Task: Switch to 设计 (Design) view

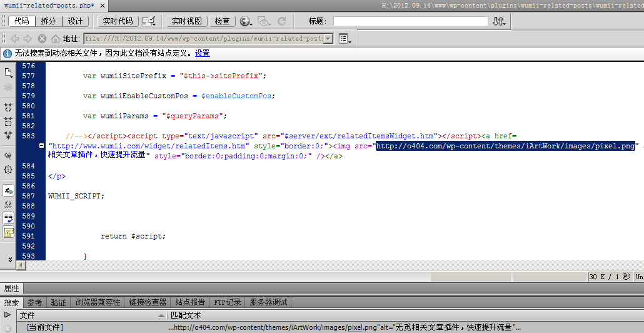Action: (x=75, y=21)
